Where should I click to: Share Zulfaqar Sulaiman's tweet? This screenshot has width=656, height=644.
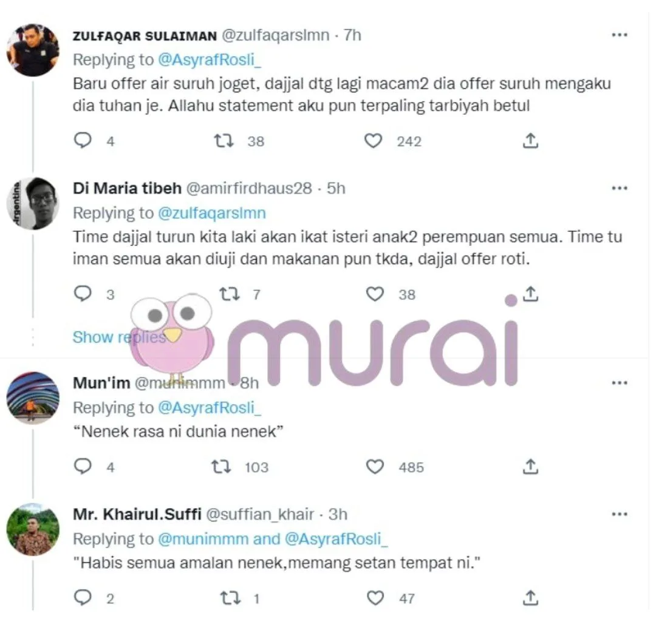530,141
